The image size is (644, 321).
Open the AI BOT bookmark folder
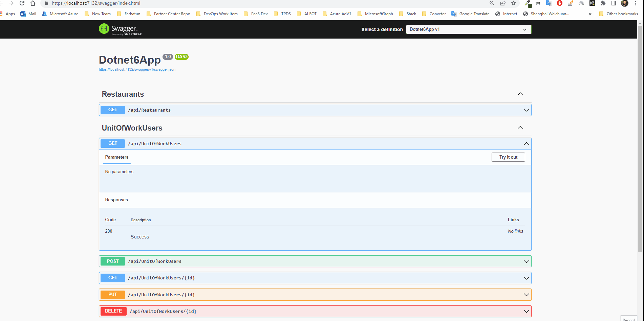307,14
